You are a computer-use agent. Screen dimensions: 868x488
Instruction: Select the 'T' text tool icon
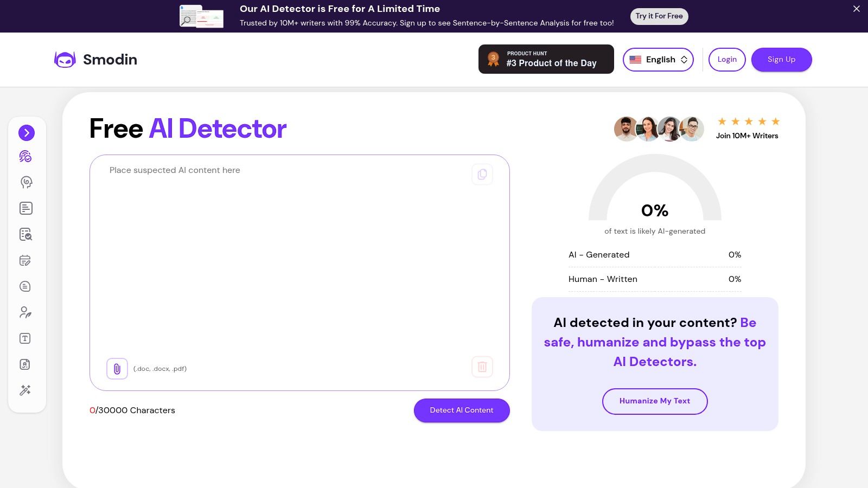[x=25, y=338]
